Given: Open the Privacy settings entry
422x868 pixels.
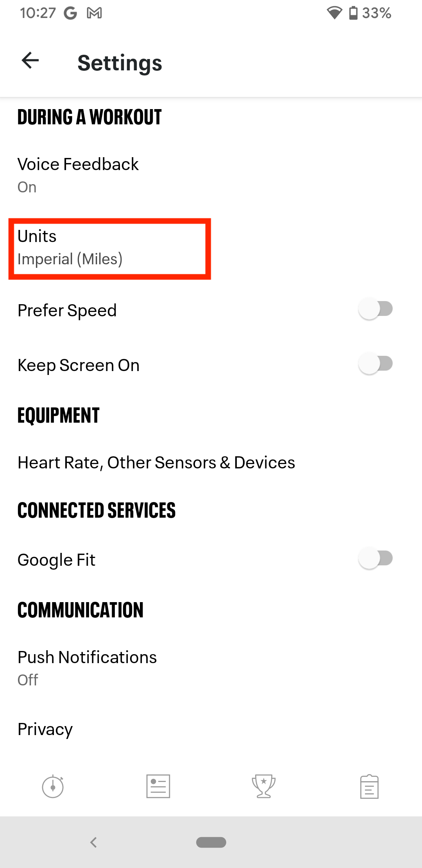Looking at the screenshot, I should pos(45,729).
